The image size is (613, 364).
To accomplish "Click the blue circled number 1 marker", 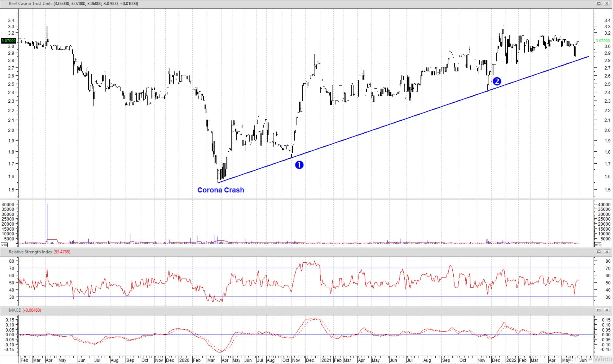I will click(299, 165).
